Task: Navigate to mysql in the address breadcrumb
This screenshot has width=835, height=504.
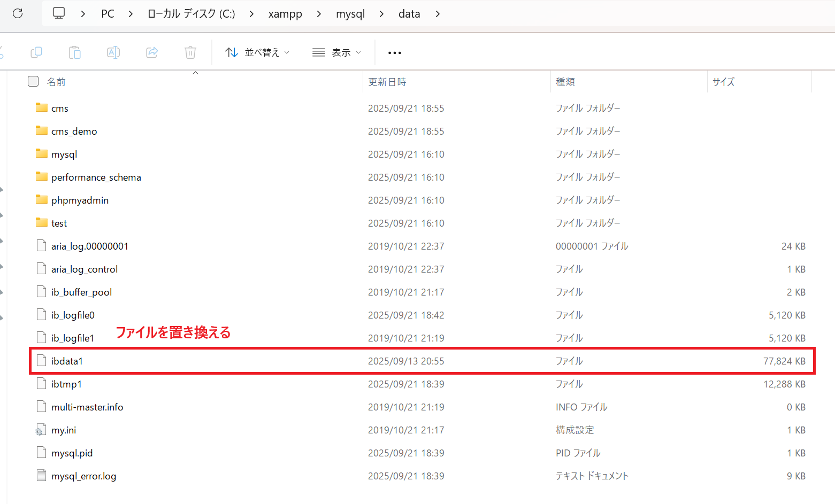Action: [x=350, y=14]
